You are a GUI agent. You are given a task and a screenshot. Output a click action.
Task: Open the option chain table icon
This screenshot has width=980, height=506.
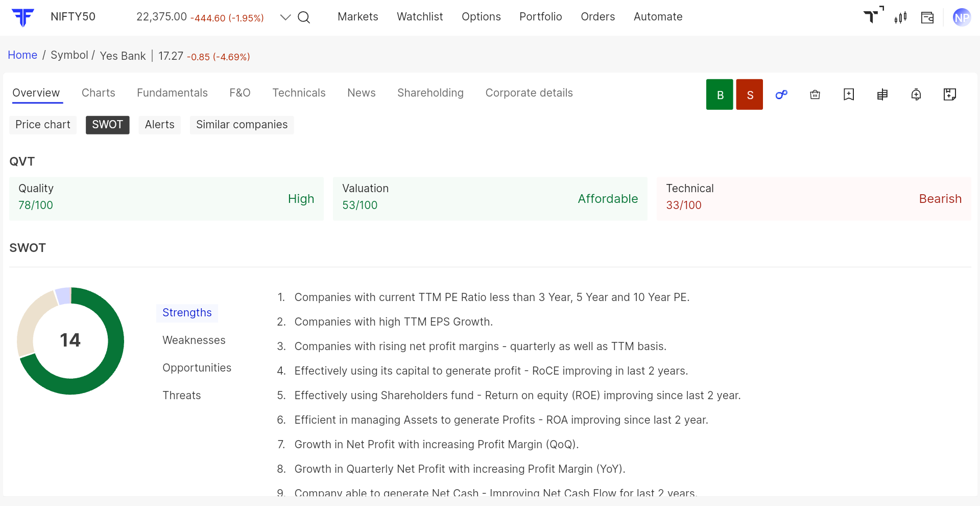(x=882, y=95)
